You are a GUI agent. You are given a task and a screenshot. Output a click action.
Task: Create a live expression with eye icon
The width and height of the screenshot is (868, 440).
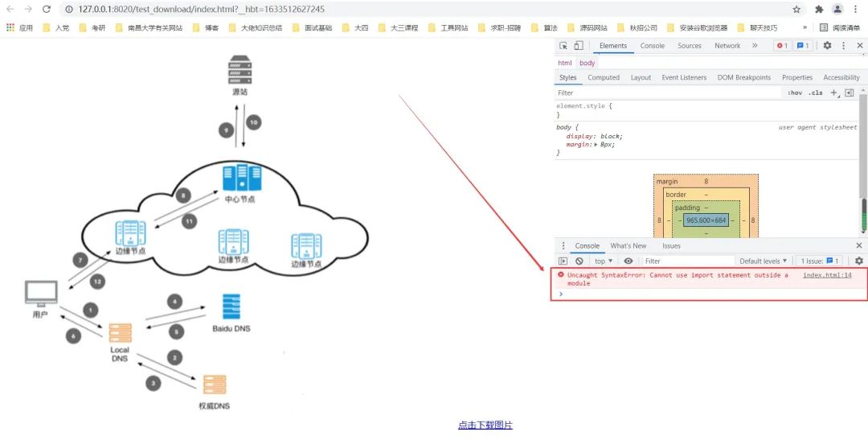(x=628, y=261)
